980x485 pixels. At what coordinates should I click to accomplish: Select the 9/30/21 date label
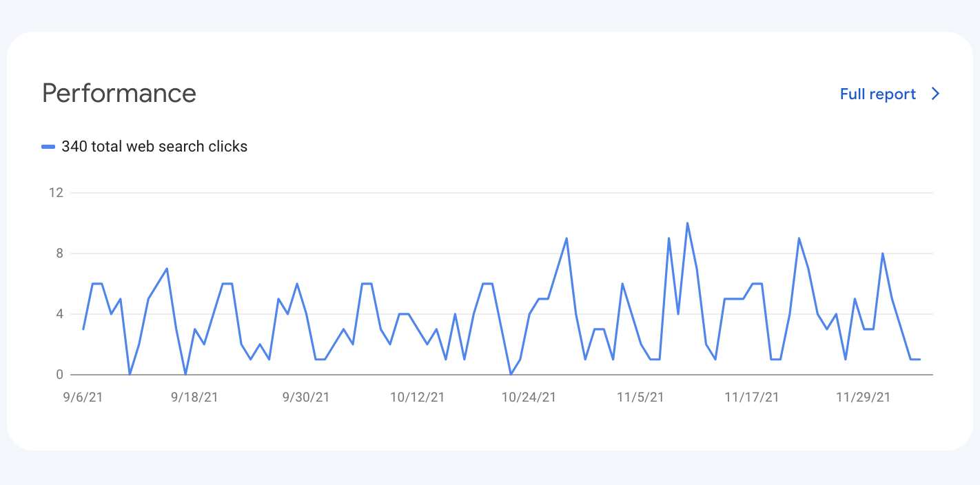(306, 398)
